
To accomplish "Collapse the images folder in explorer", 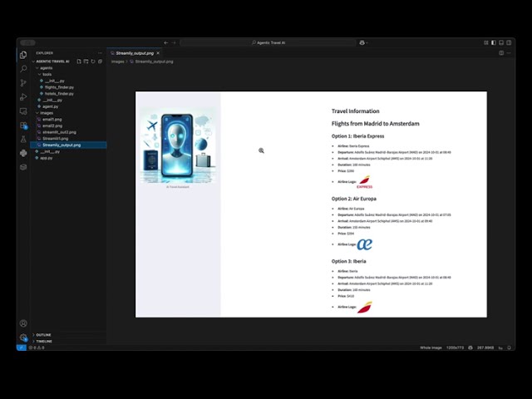I will coord(47,113).
